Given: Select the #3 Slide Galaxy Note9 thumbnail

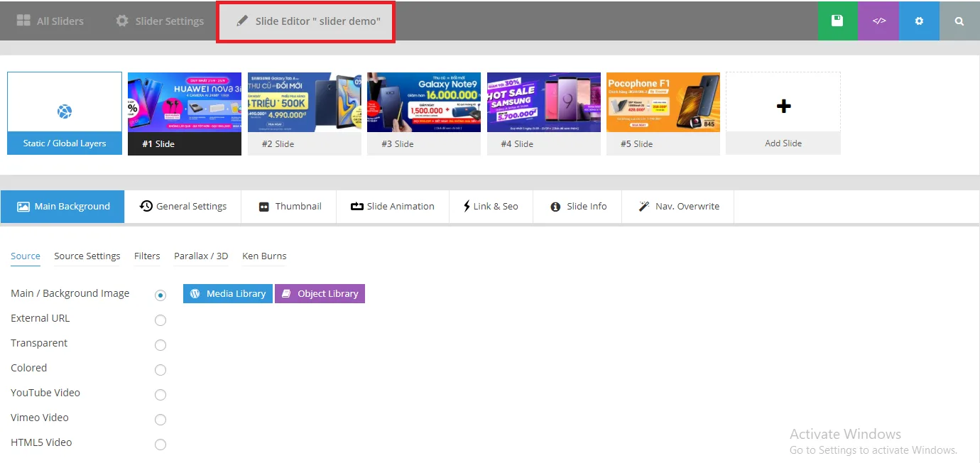Looking at the screenshot, I should point(424,113).
